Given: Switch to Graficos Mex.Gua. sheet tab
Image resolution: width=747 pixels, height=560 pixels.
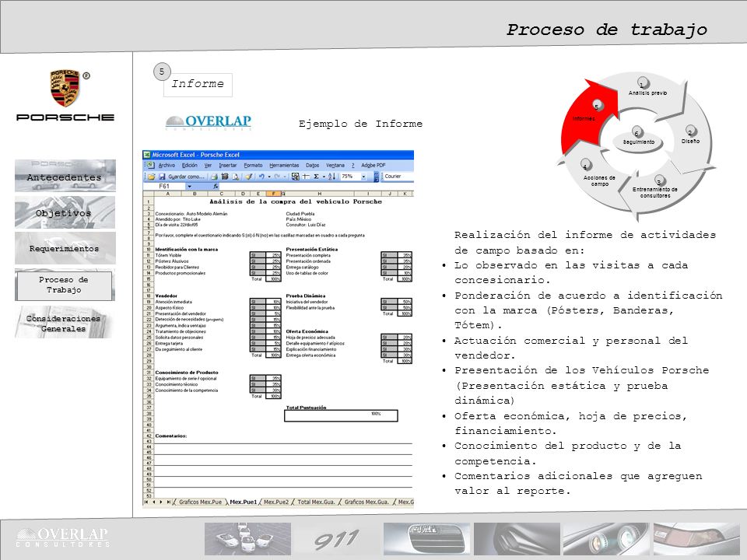Looking at the screenshot, I should click(366, 502).
